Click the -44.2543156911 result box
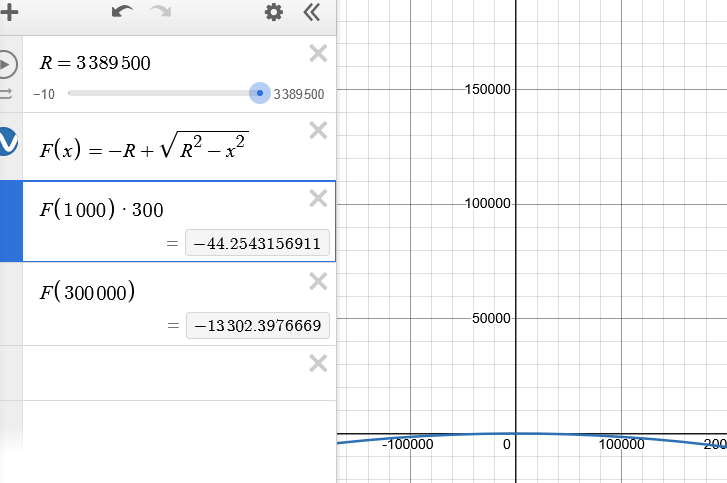Viewport: 727px width, 483px height. click(x=257, y=243)
